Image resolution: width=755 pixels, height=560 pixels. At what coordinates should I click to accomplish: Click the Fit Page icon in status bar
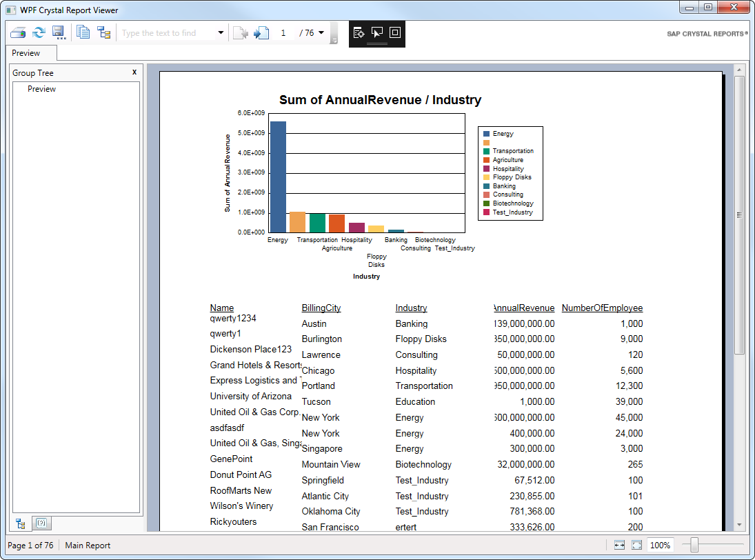(x=636, y=545)
